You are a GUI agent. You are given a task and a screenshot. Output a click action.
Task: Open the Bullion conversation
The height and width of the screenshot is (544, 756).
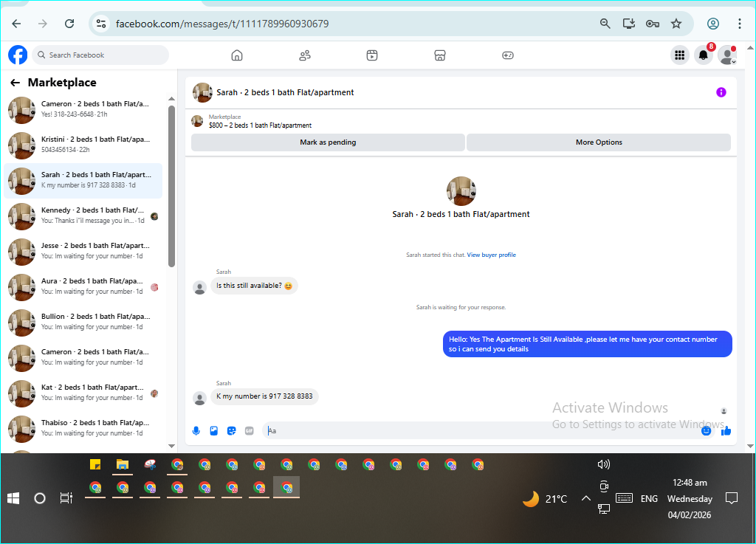tap(83, 323)
